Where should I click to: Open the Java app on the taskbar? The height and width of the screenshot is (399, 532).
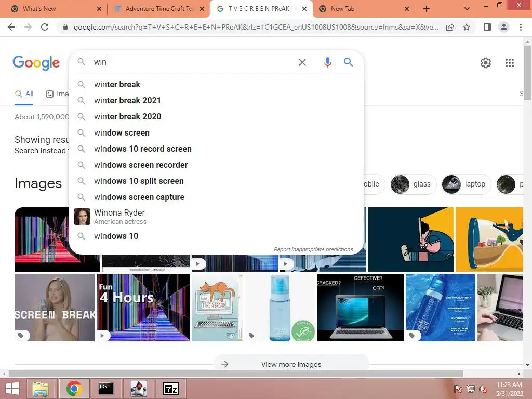pos(138,389)
